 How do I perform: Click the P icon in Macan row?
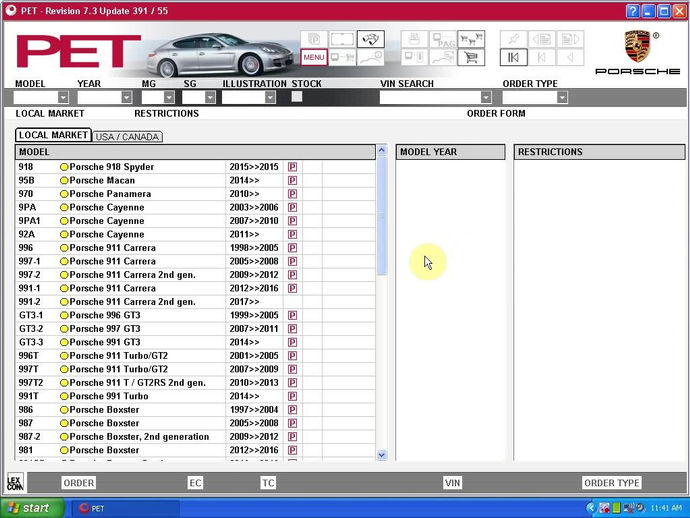pyautogui.click(x=292, y=180)
